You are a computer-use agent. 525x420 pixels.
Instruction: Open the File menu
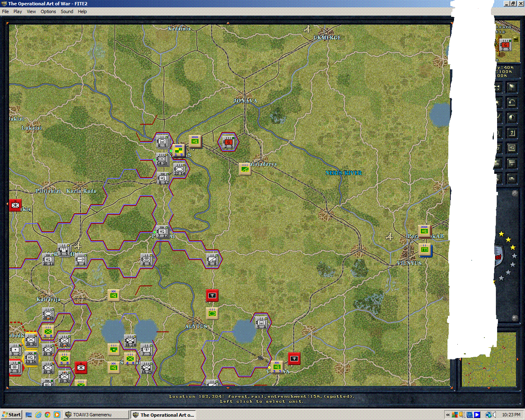[x=5, y=11]
